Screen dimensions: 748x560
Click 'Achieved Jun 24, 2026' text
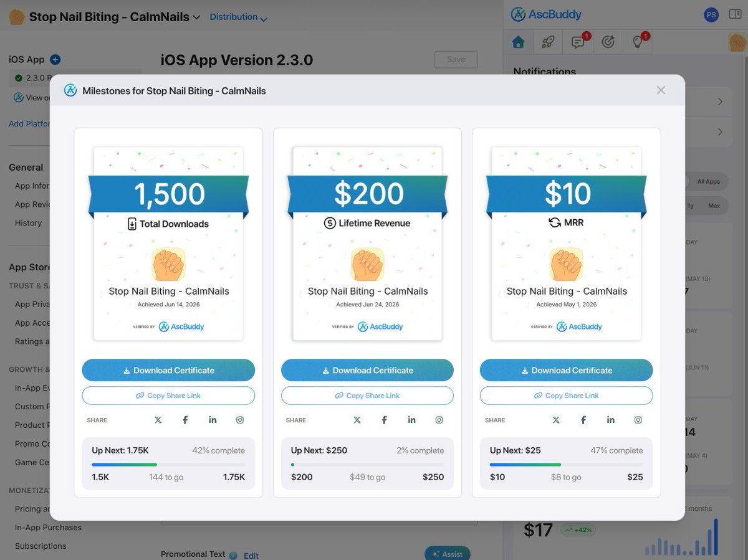(x=368, y=305)
